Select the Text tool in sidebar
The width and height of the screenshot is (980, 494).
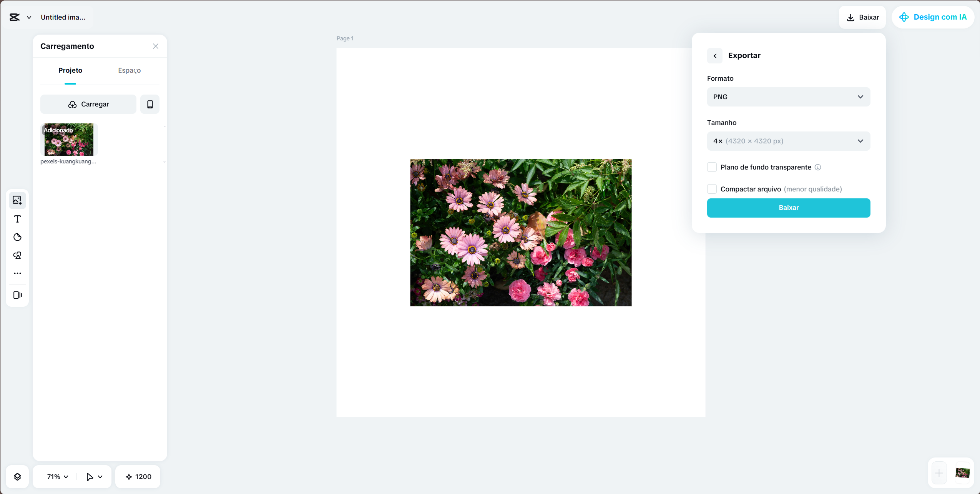[17, 219]
